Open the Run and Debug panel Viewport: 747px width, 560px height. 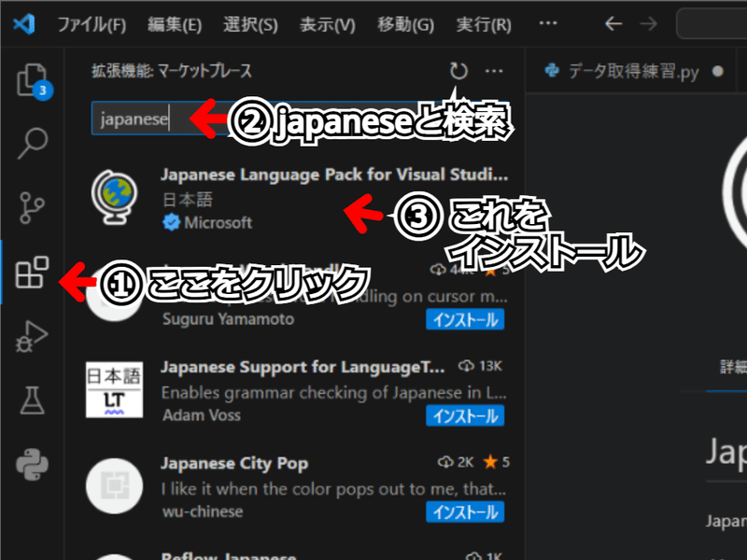pos(34,338)
